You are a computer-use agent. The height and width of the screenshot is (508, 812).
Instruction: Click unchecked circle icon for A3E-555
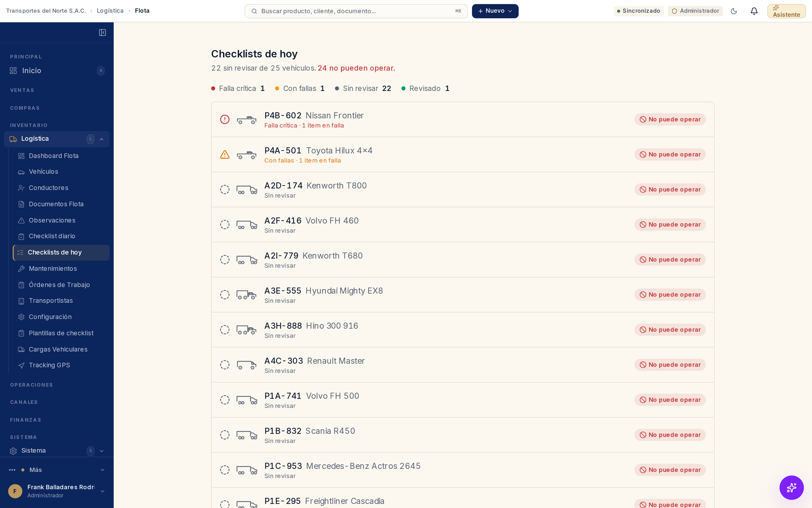coord(225,295)
